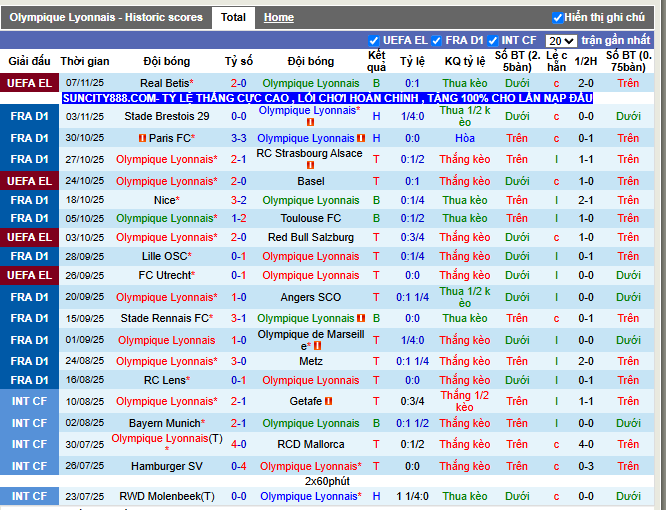Click red card icon beside Olympique de Marseille
Image resolution: width=666 pixels, height=510 pixels.
(317, 346)
